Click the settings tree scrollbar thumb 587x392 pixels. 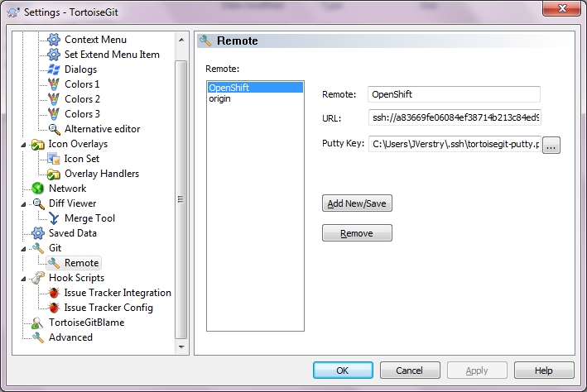coord(180,199)
